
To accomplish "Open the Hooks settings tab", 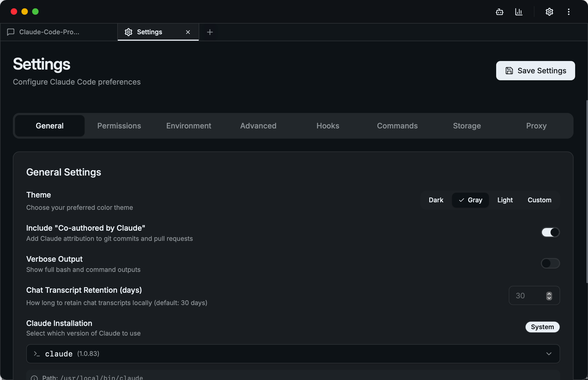I will (x=328, y=126).
